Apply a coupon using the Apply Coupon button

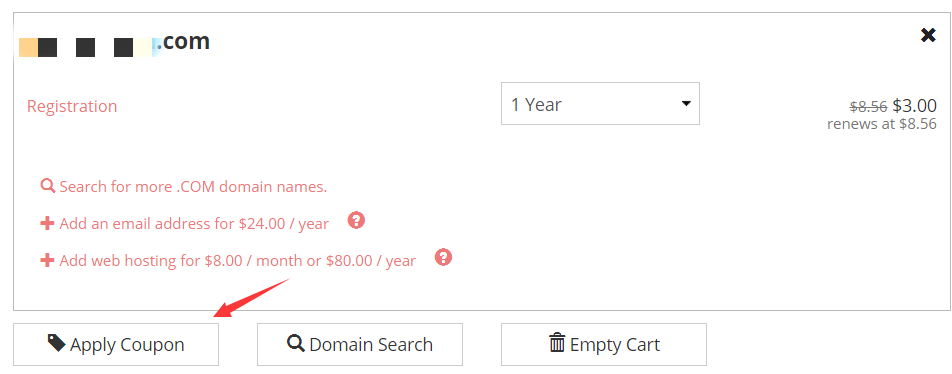point(116,344)
